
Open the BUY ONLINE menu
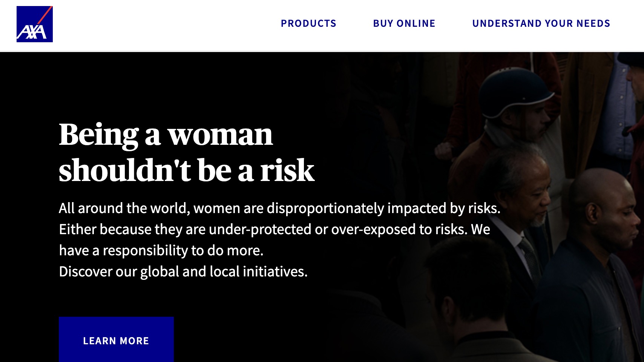pyautogui.click(x=404, y=23)
